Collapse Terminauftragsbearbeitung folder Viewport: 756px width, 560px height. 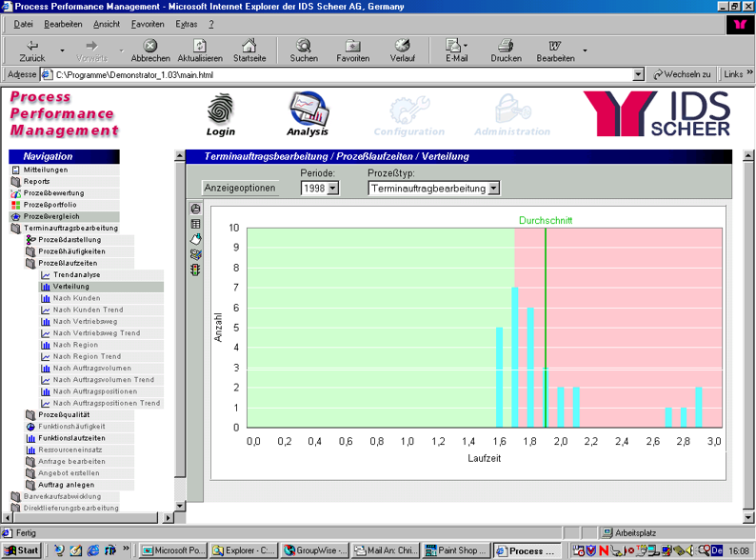coord(64,229)
